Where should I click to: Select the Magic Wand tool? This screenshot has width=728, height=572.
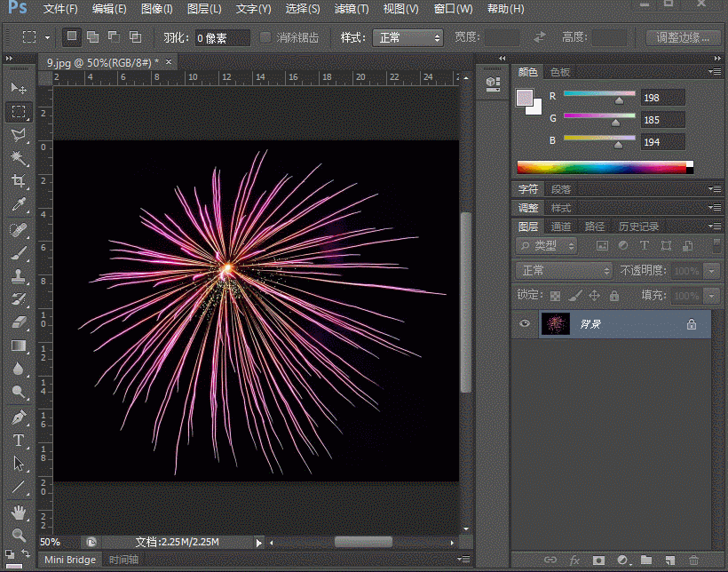(x=18, y=158)
